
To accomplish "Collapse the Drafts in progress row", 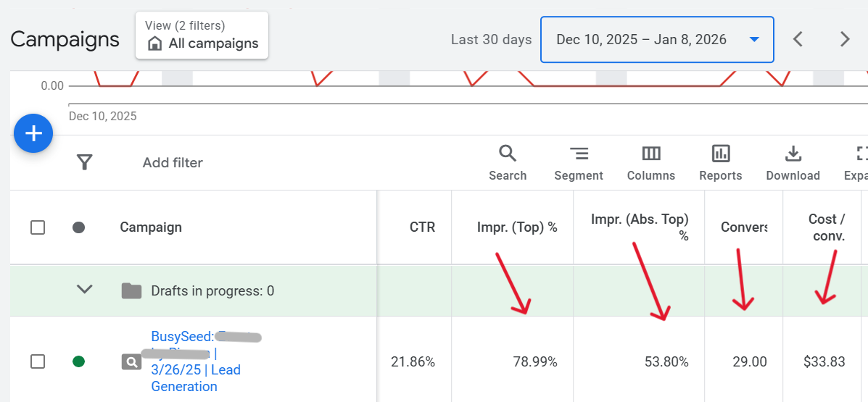I will pos(85,290).
